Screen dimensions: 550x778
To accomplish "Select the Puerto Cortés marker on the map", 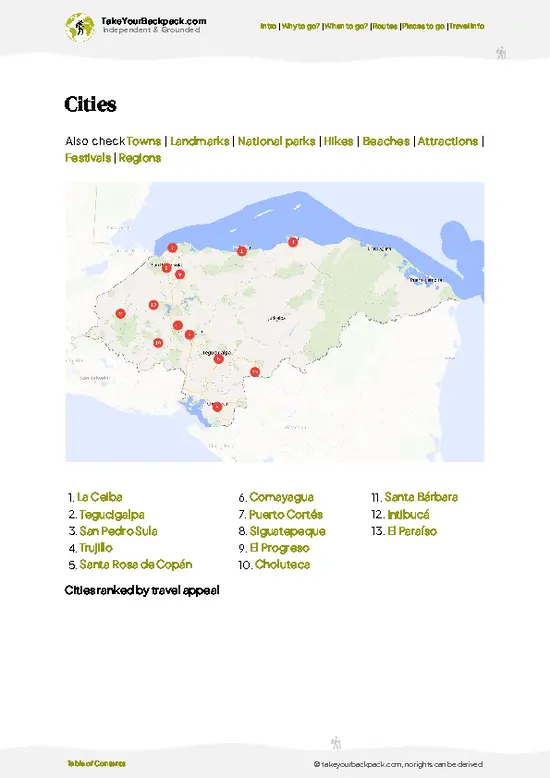I will 172,248.
